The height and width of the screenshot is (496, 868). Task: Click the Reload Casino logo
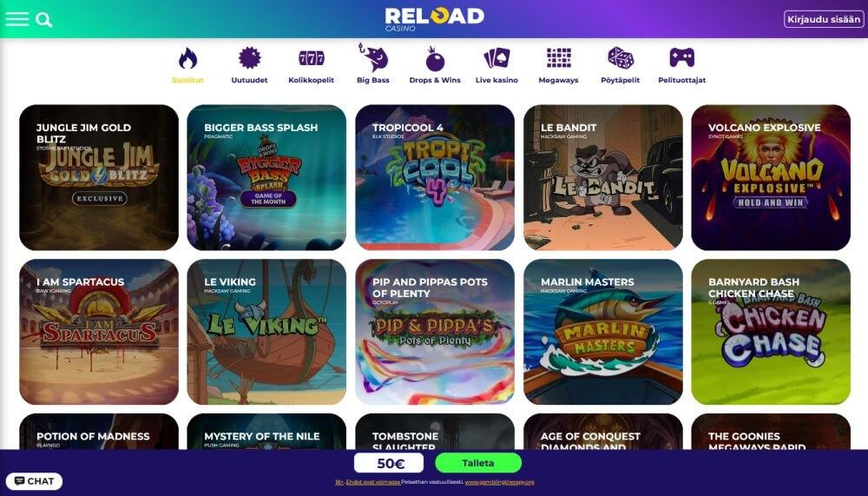pos(434,19)
